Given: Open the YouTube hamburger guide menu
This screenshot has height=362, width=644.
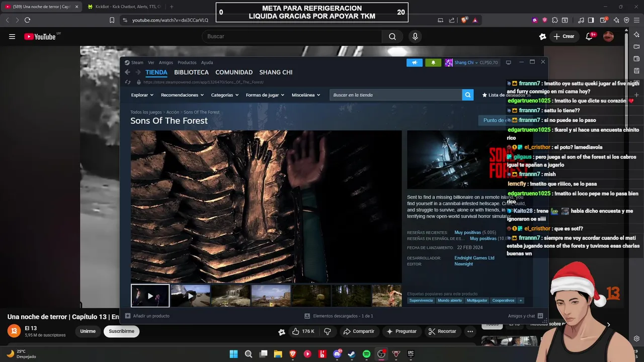Looking at the screenshot, I should pos(12,36).
